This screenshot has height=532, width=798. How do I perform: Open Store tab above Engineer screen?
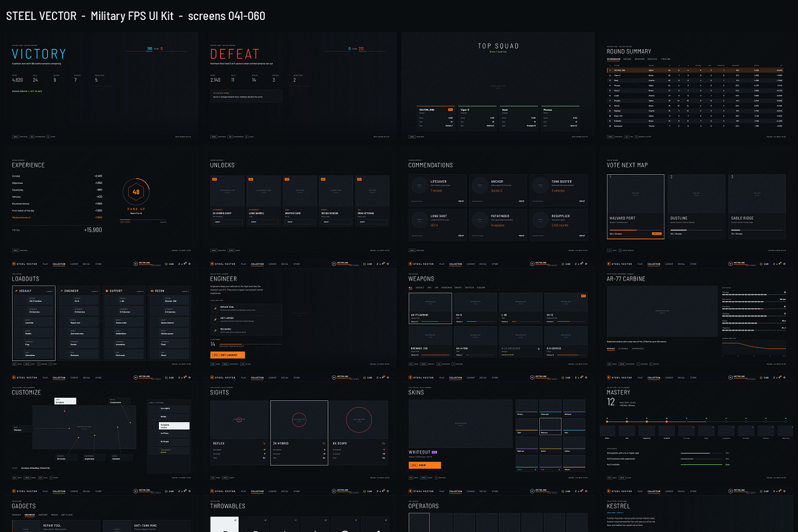click(297, 264)
